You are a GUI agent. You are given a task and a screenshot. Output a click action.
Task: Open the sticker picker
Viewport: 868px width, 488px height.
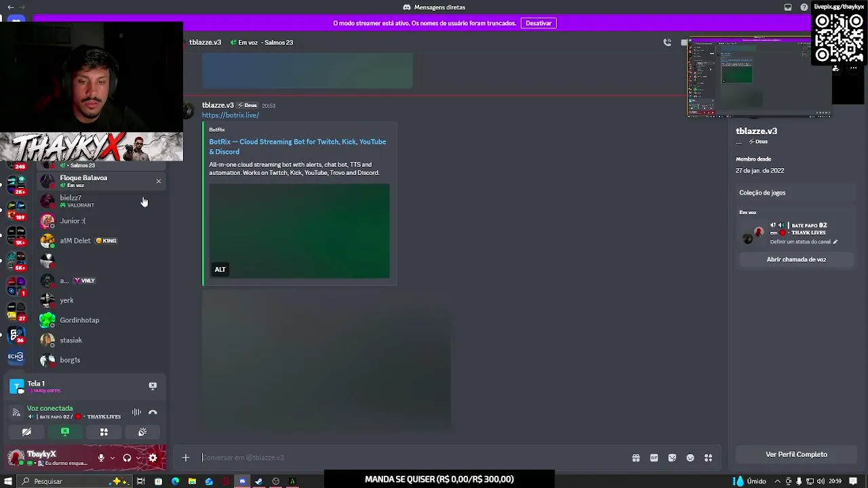click(x=672, y=458)
